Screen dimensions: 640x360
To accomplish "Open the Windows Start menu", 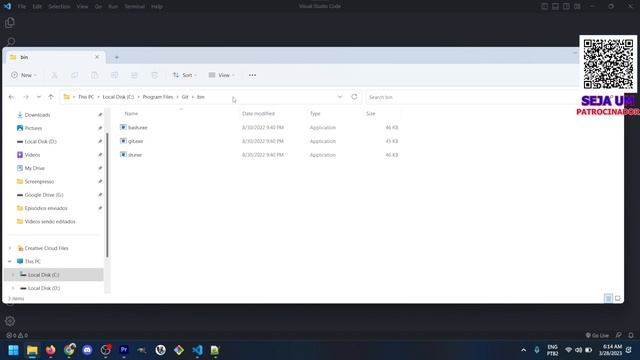I will (13, 350).
